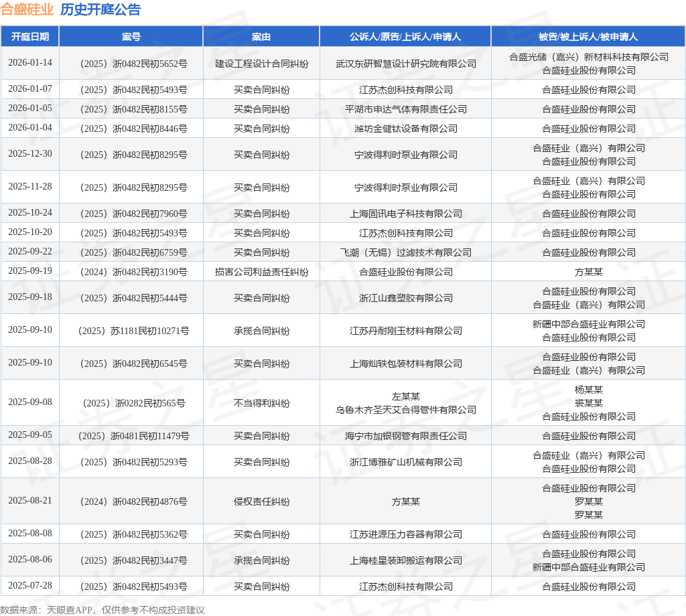Click plaintiff 江苏进源压力容器有限公司
Screen dimensions: 686x616
[405, 534]
